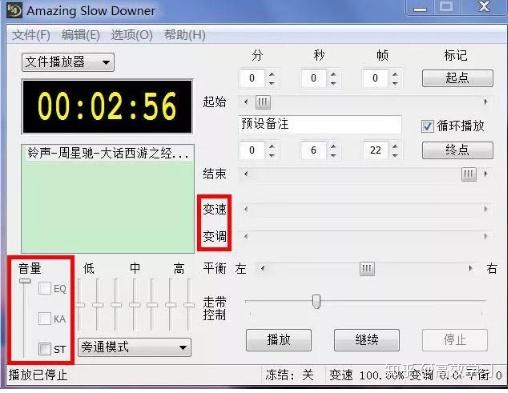508x393 pixels.
Task: Set the 起点 start marker button
Action: coord(458,78)
